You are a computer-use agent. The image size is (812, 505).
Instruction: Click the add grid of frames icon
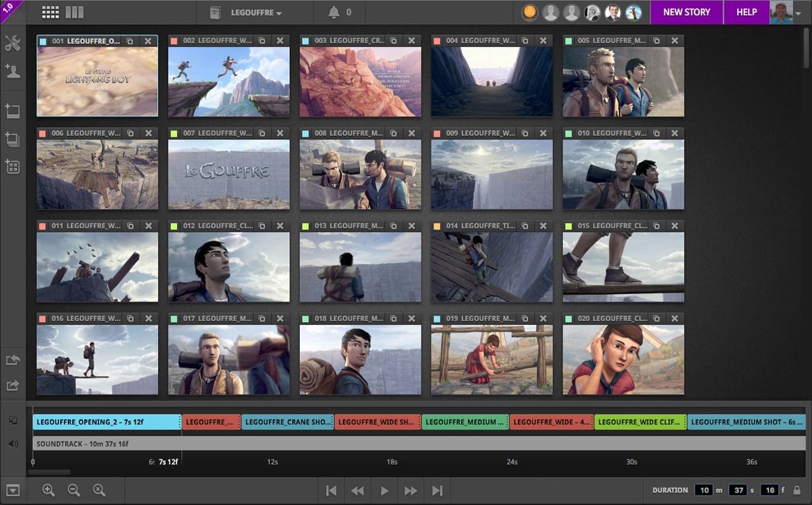click(x=13, y=166)
